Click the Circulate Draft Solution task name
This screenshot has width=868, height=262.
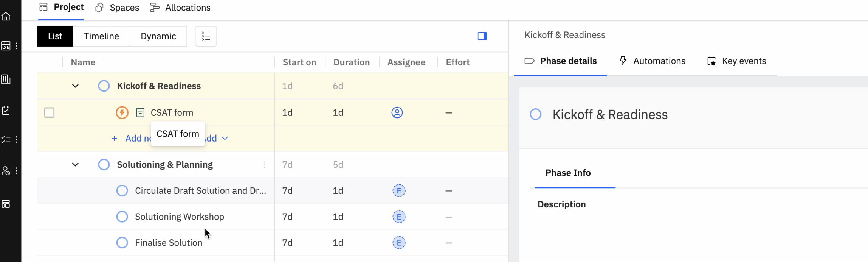(x=200, y=191)
